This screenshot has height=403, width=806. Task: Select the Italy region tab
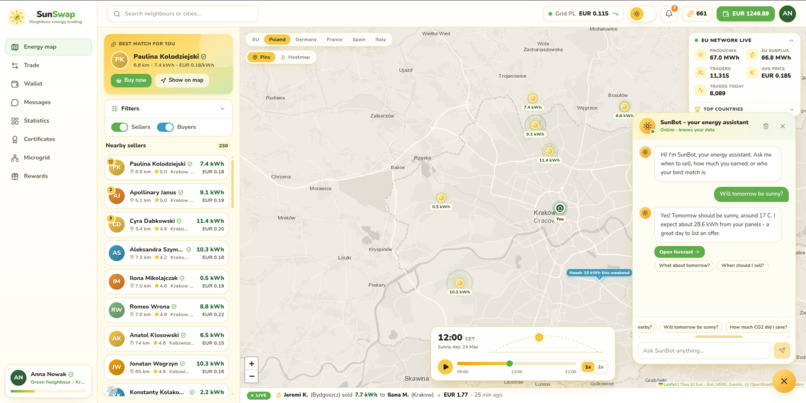pyautogui.click(x=380, y=40)
